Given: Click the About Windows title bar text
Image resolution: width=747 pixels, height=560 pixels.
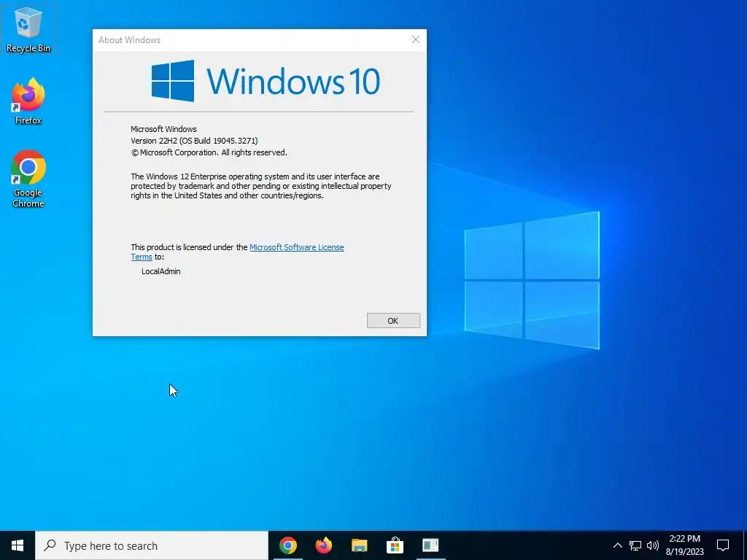Looking at the screenshot, I should pyautogui.click(x=130, y=40).
